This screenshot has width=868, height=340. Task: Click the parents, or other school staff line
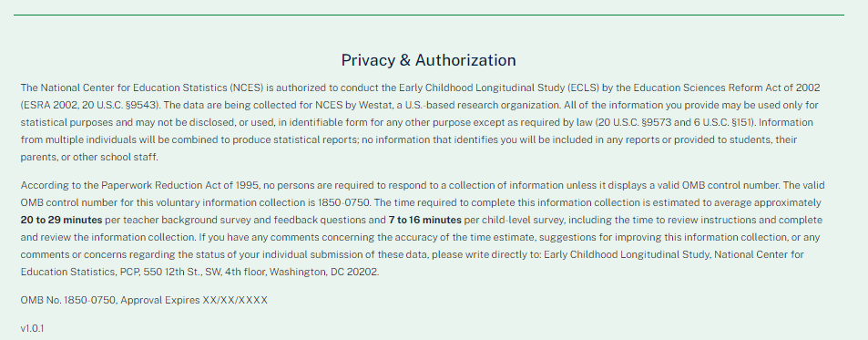pos(89,157)
